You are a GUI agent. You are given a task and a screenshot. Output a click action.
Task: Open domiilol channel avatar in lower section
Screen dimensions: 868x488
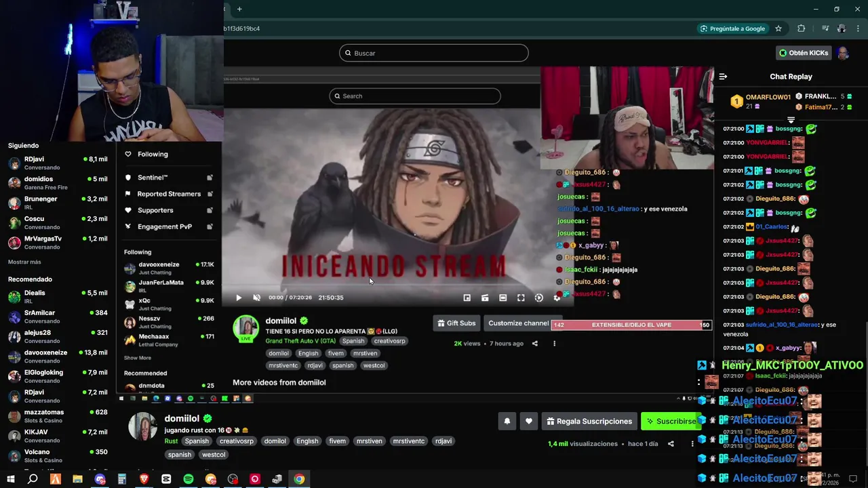point(142,426)
